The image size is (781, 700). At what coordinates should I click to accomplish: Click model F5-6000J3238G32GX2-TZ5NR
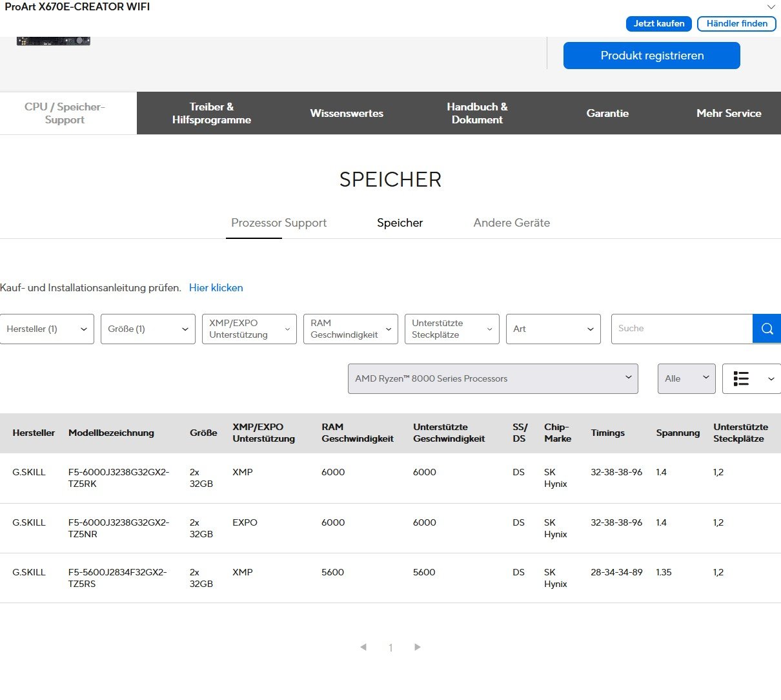pos(119,528)
